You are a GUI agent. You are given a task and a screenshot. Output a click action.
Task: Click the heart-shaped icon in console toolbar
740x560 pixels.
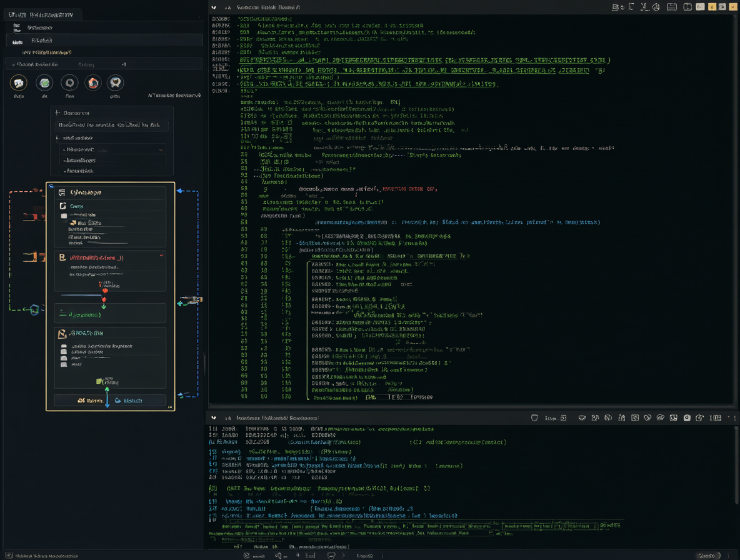point(647,418)
